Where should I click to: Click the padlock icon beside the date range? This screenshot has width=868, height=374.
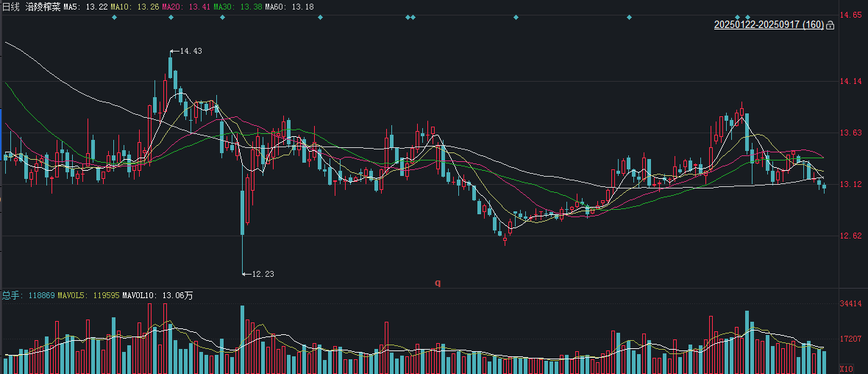point(830,26)
